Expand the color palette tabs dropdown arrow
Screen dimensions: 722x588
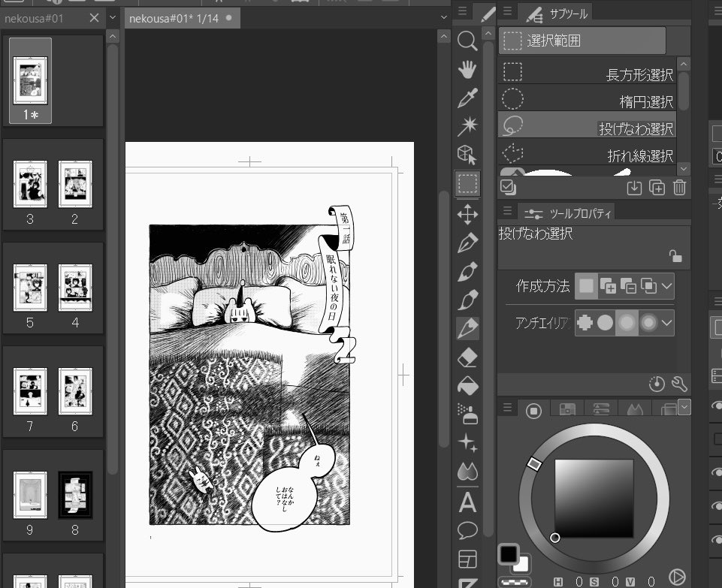pyautogui.click(x=684, y=407)
